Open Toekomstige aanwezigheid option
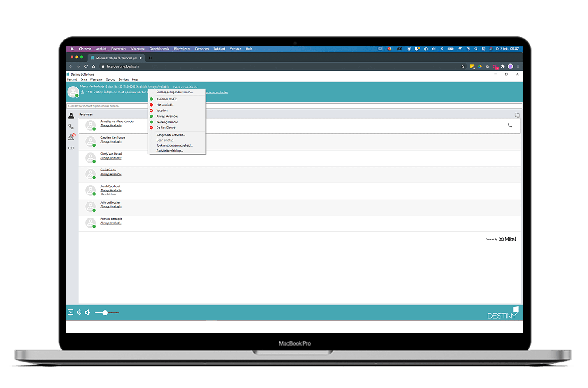Image resolution: width=588 pixels, height=388 pixels. point(177,145)
